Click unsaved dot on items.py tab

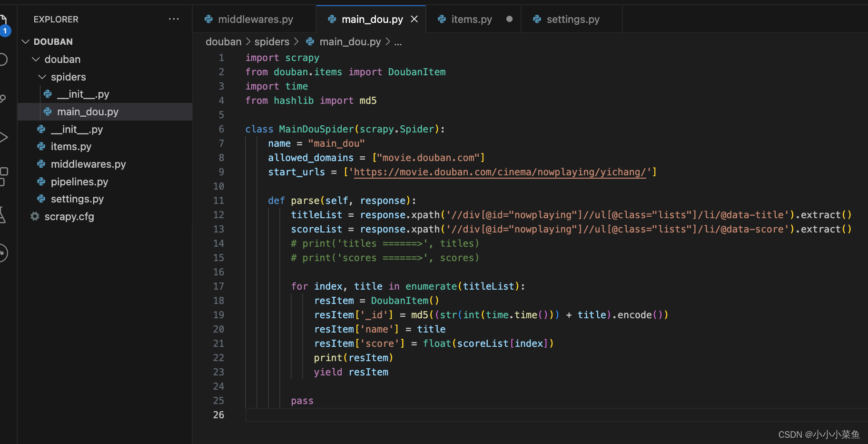(510, 19)
